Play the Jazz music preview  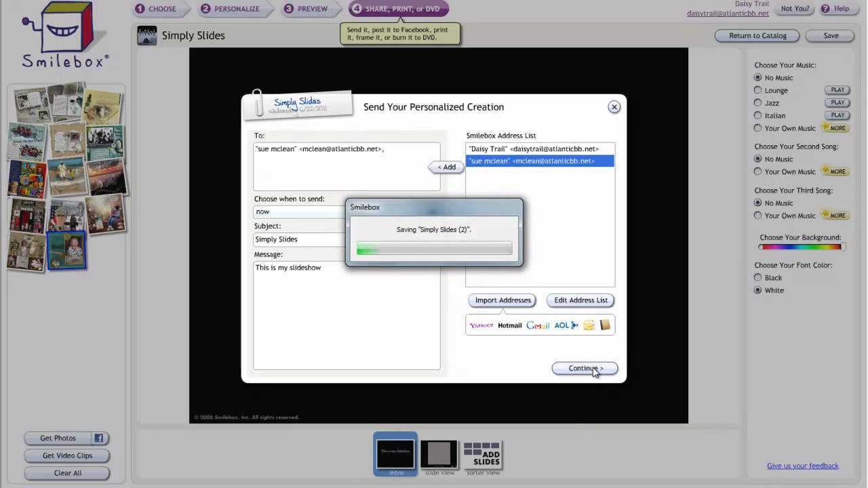(x=837, y=102)
